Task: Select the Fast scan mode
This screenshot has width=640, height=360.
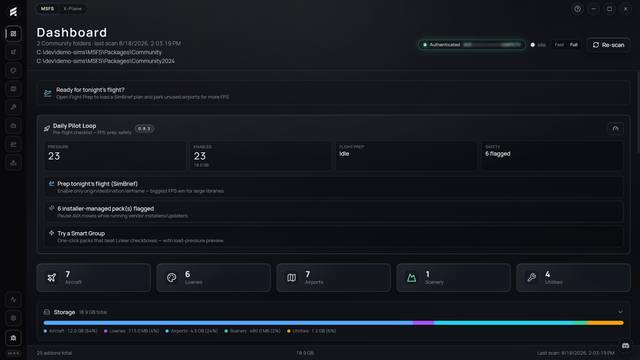Action: tap(559, 45)
